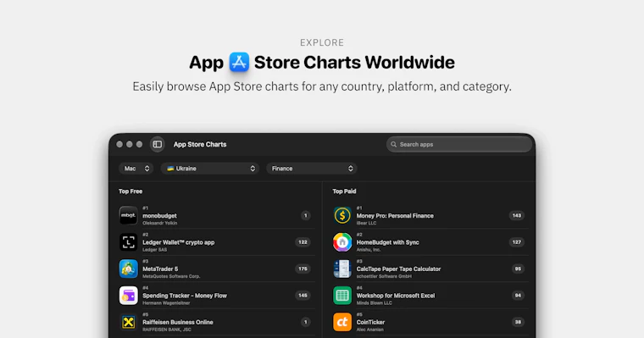Click developer name Minds Blown LLC
This screenshot has height=338, width=644.
[x=375, y=303]
